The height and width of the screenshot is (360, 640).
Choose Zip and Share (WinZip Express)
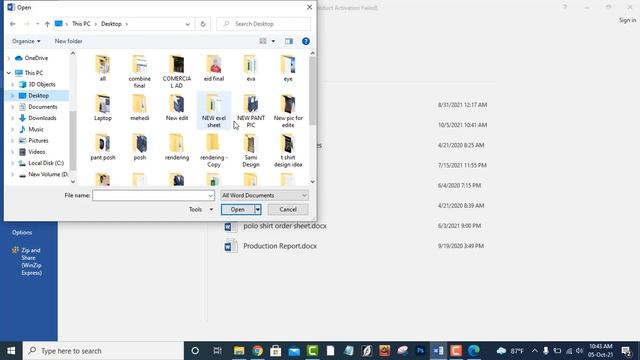coord(28,261)
